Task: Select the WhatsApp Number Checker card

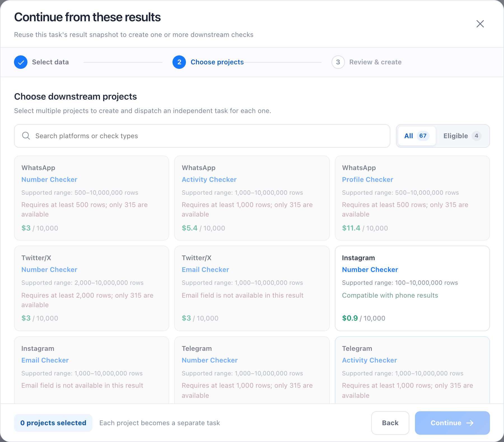Action: [x=92, y=198]
